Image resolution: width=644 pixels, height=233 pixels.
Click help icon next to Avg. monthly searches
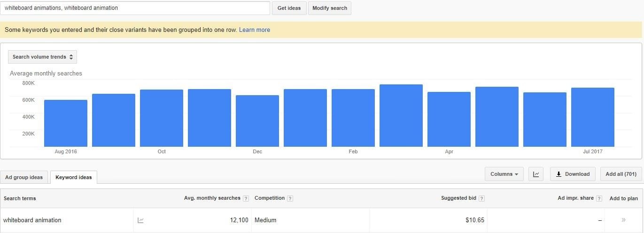point(246,198)
